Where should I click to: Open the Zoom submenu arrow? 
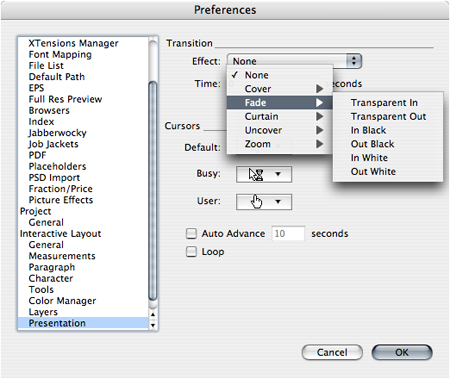pos(320,144)
